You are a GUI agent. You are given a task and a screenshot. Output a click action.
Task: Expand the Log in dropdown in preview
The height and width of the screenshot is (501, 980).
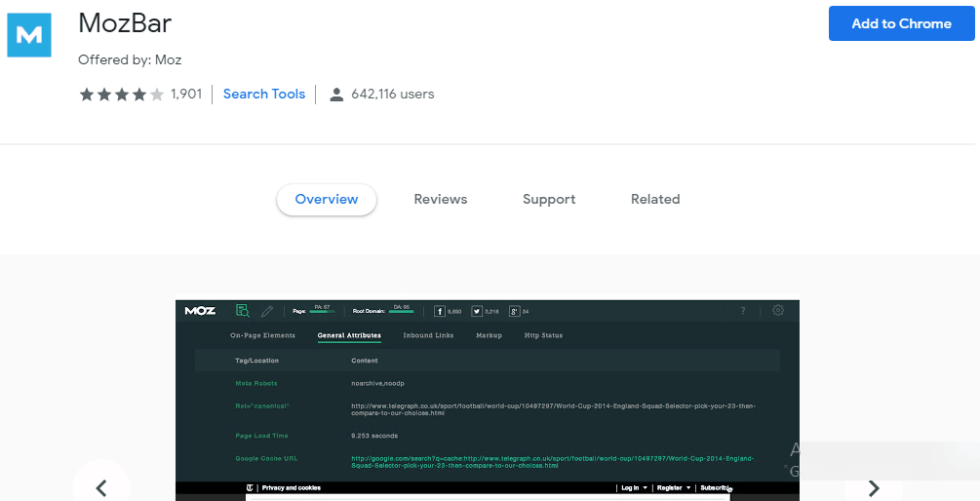point(634,488)
